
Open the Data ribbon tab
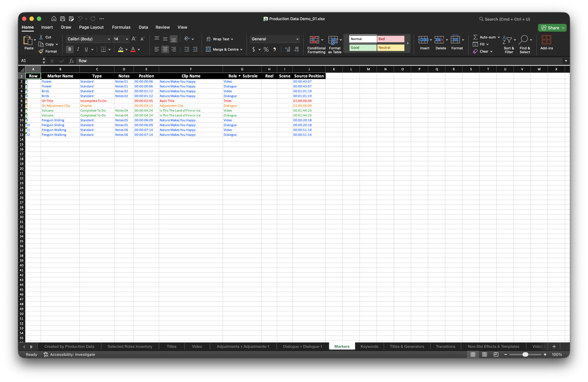pos(143,27)
